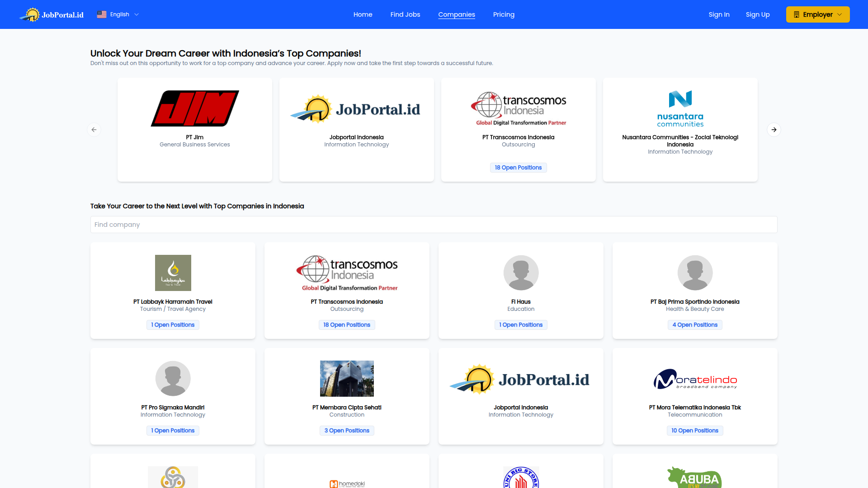Open transcosmos logo in the company grid
The width and height of the screenshot is (868, 488).
(347, 273)
